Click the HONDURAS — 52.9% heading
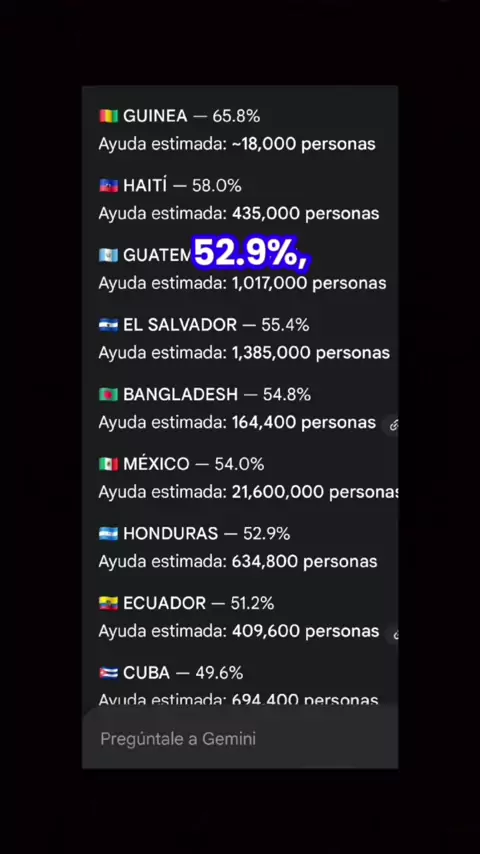This screenshot has height=854, width=480. pyautogui.click(x=206, y=533)
